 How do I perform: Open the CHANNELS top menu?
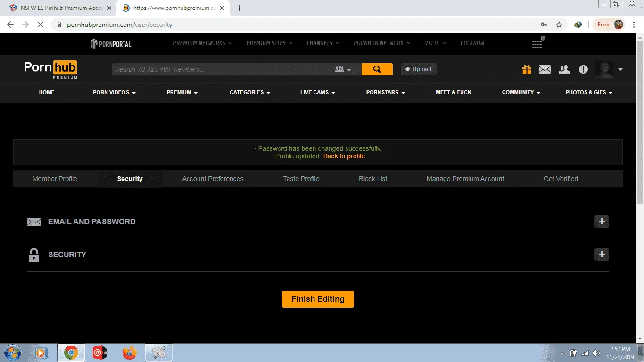coord(323,43)
